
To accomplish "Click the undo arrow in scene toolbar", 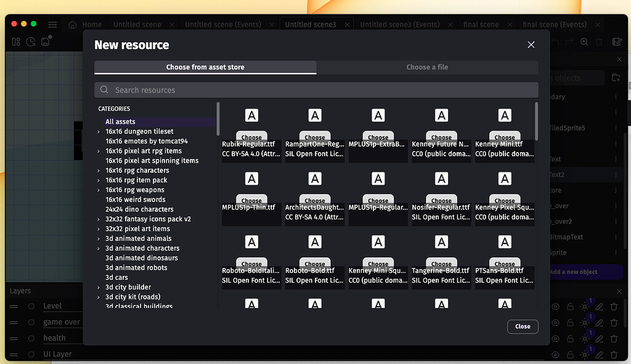I will [555, 42].
